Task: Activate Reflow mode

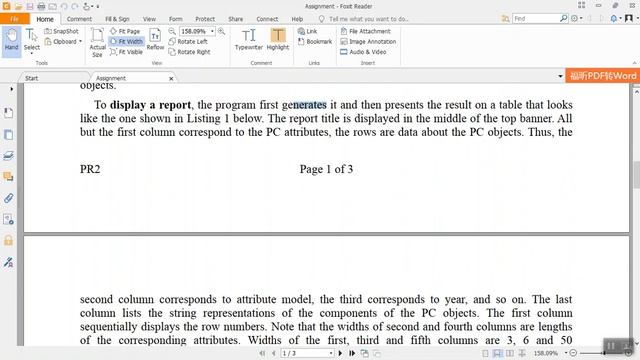Action: (155, 39)
